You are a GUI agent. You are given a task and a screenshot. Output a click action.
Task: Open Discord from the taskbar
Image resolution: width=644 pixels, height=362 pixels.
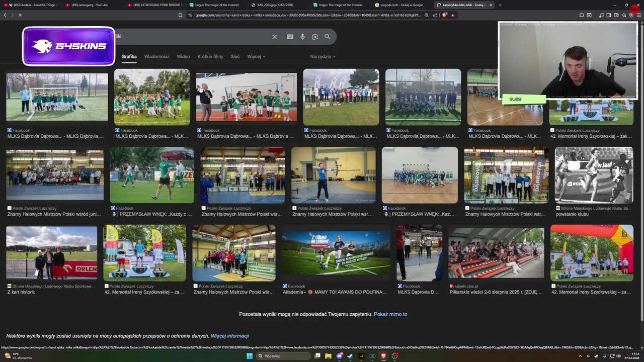coord(339,356)
